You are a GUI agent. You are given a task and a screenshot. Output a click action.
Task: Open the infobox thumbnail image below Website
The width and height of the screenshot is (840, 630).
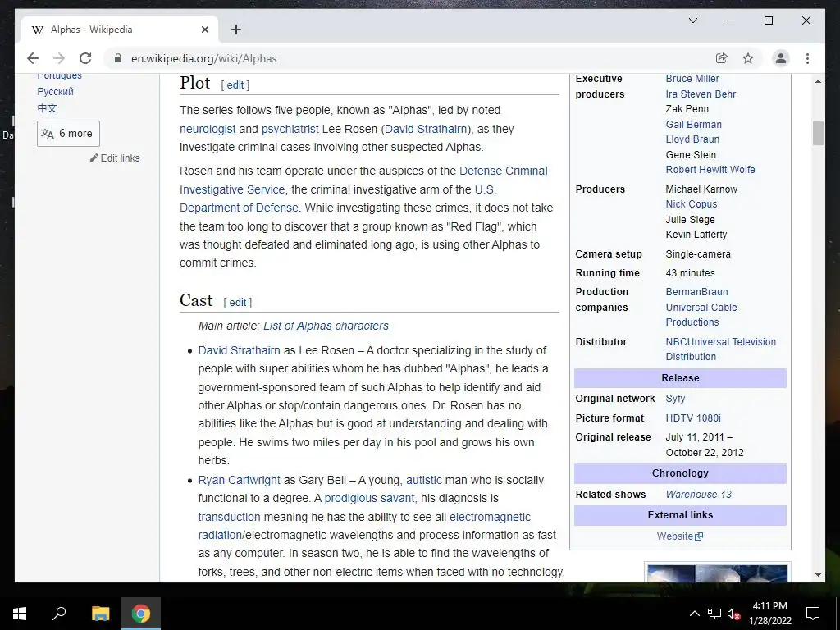pos(717,573)
